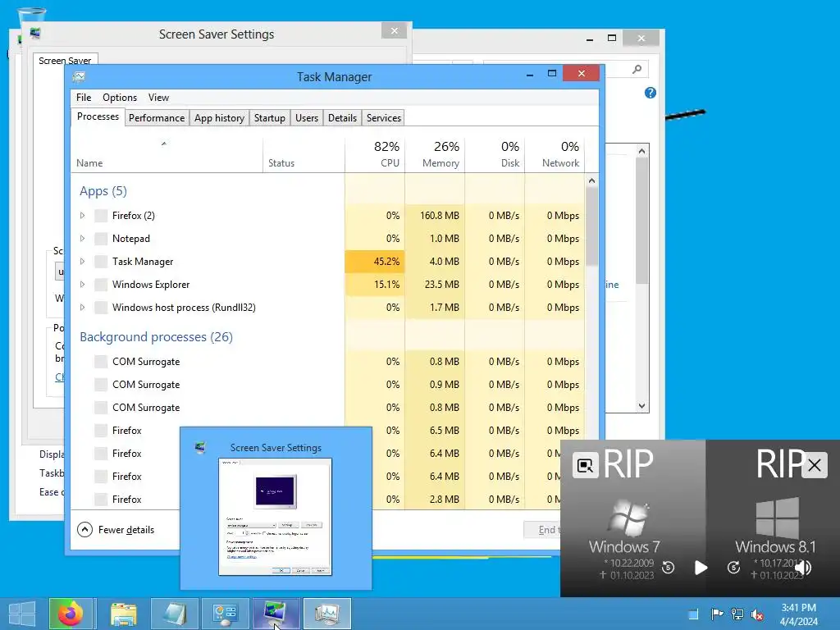Click Screen Saver Settings preview thumbnail

276,517
